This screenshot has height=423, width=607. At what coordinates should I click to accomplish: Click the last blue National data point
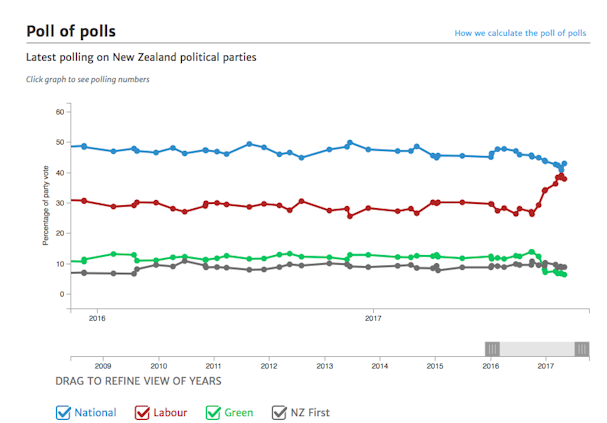pyautogui.click(x=565, y=163)
